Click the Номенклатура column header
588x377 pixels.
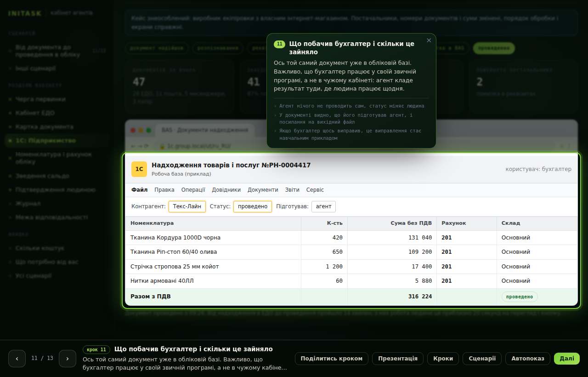[213, 223]
